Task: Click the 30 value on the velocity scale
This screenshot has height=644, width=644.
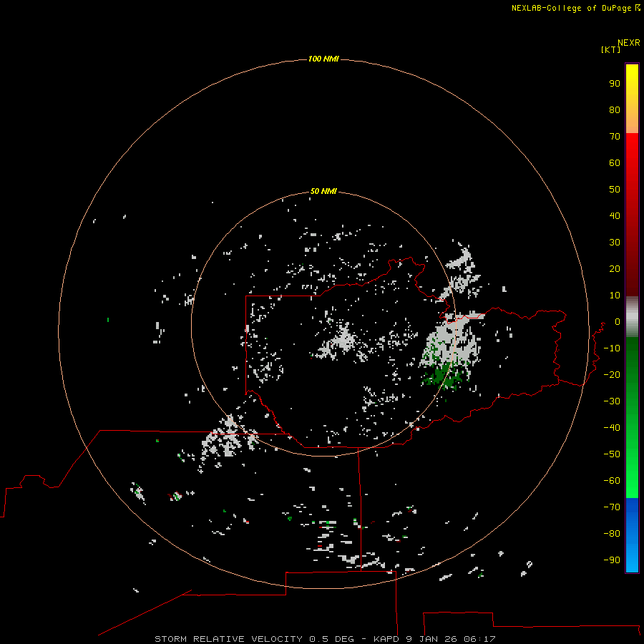Action: click(615, 243)
